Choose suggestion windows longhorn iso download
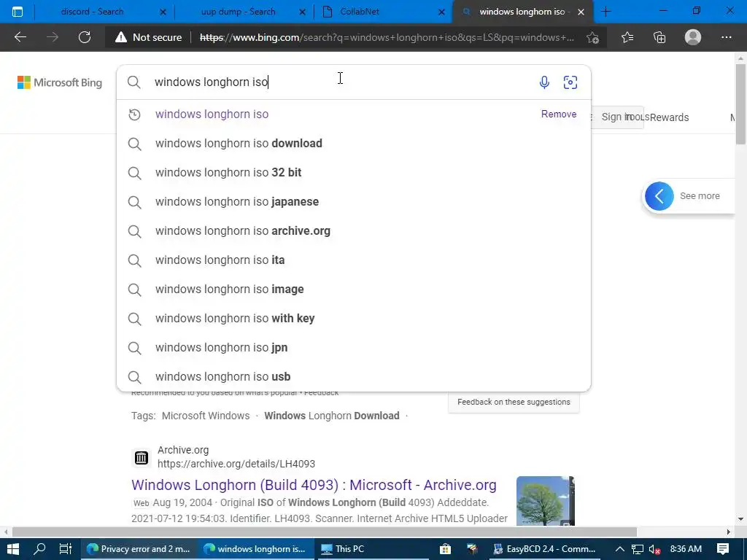This screenshot has width=747, height=560. (354, 144)
